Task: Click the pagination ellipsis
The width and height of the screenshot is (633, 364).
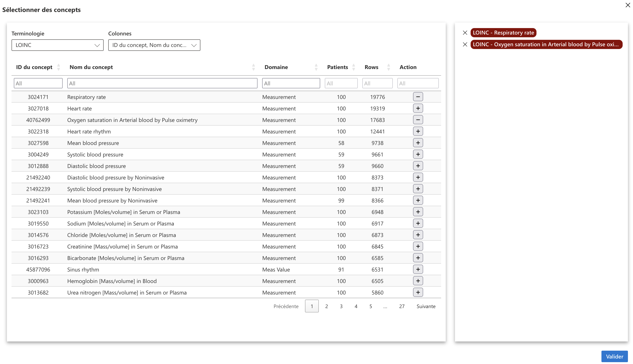Action: pyautogui.click(x=385, y=306)
